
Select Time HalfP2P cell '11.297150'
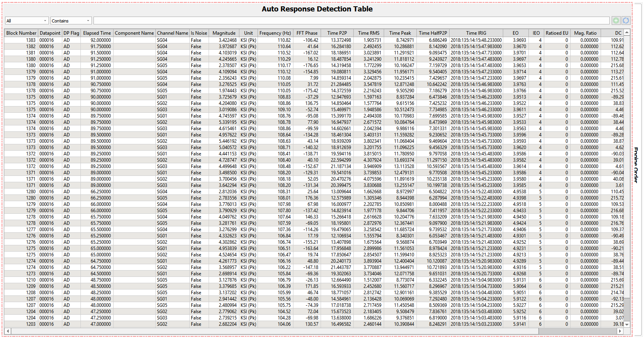point(433,160)
